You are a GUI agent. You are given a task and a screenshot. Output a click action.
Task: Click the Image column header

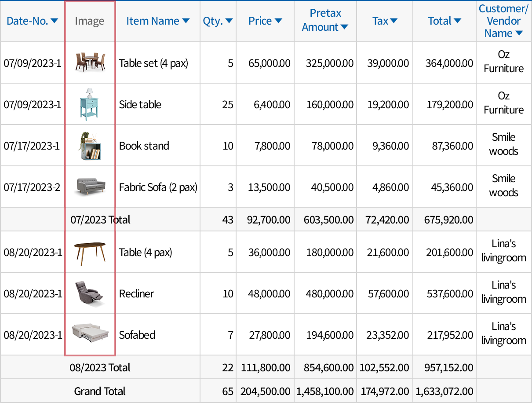coord(89,21)
